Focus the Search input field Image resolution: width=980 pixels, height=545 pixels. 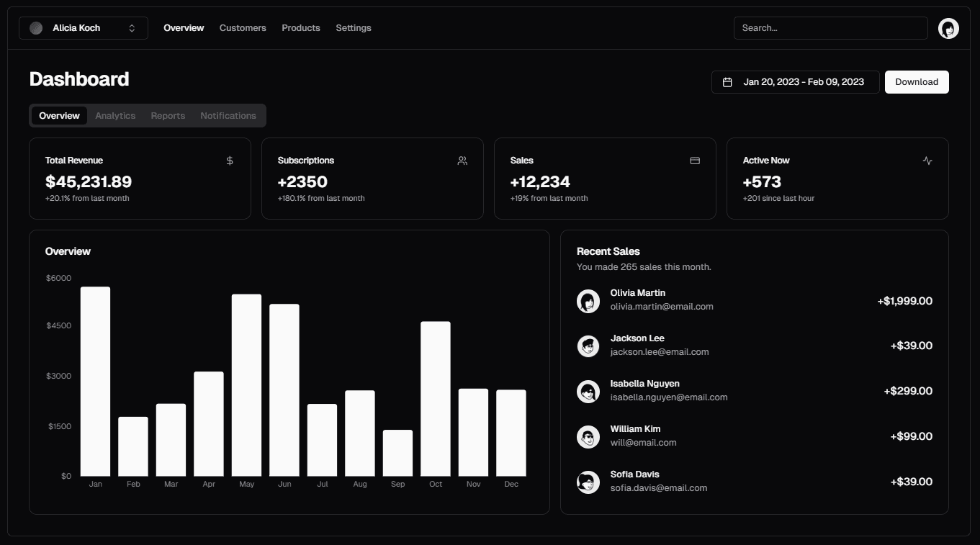coord(831,28)
